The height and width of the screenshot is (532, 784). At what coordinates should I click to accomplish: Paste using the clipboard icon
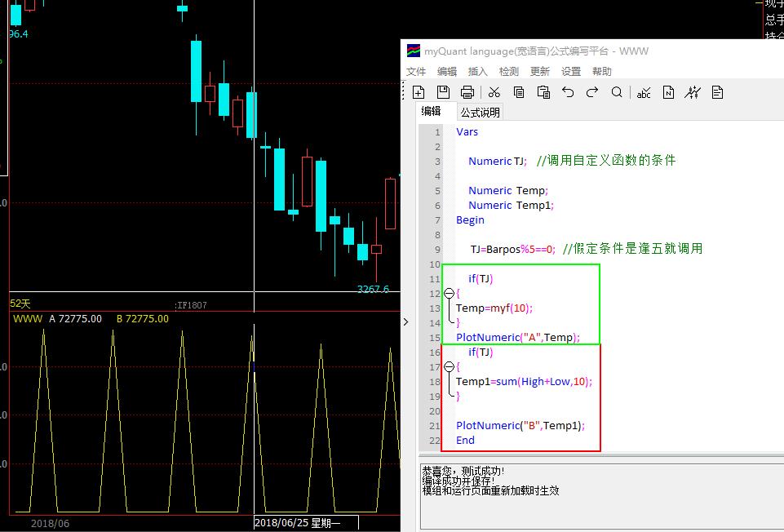tap(543, 92)
